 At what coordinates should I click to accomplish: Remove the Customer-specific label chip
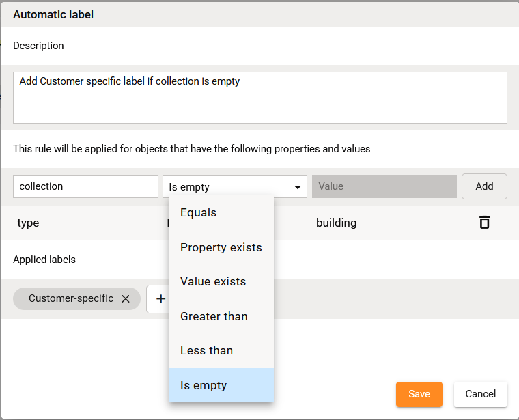[x=126, y=298]
